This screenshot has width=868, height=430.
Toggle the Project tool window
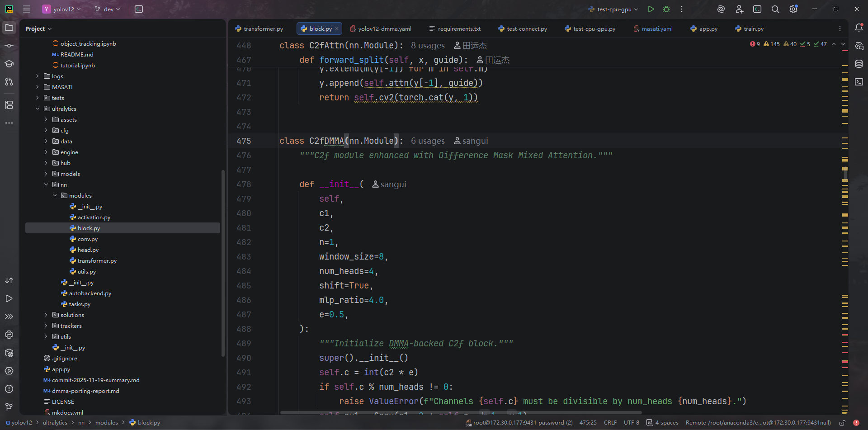point(9,28)
